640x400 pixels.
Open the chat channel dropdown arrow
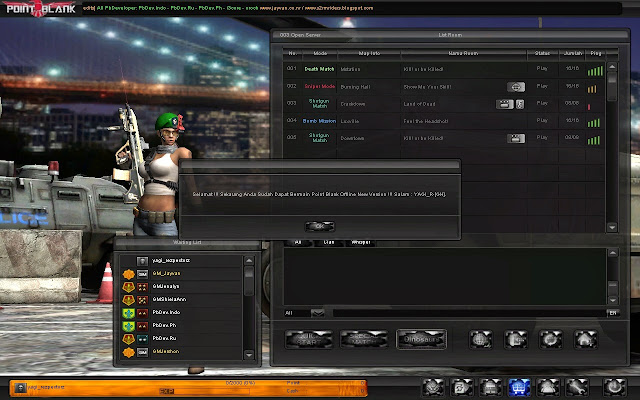tap(318, 313)
